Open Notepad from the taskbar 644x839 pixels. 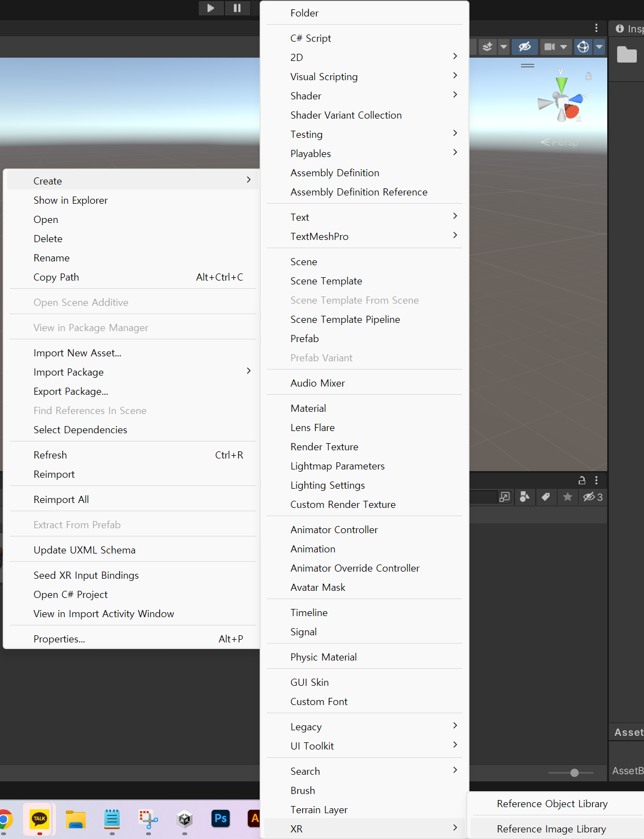click(112, 819)
